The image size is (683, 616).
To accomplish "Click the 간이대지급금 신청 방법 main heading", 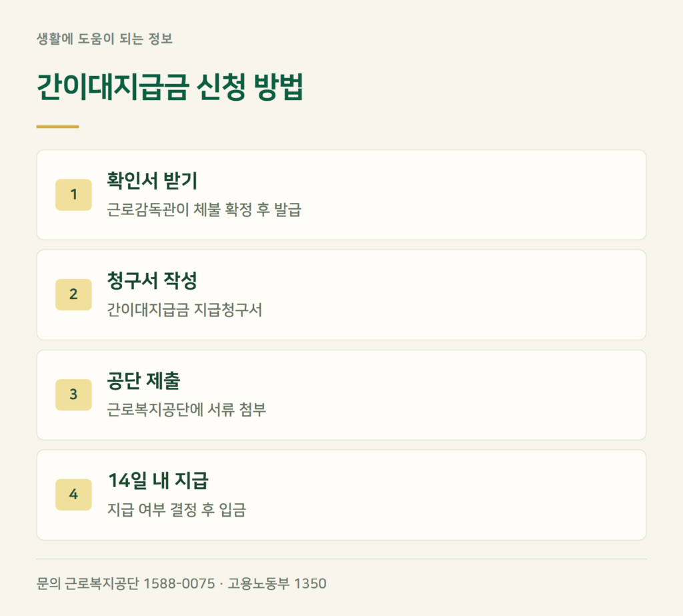I will pos(170,87).
